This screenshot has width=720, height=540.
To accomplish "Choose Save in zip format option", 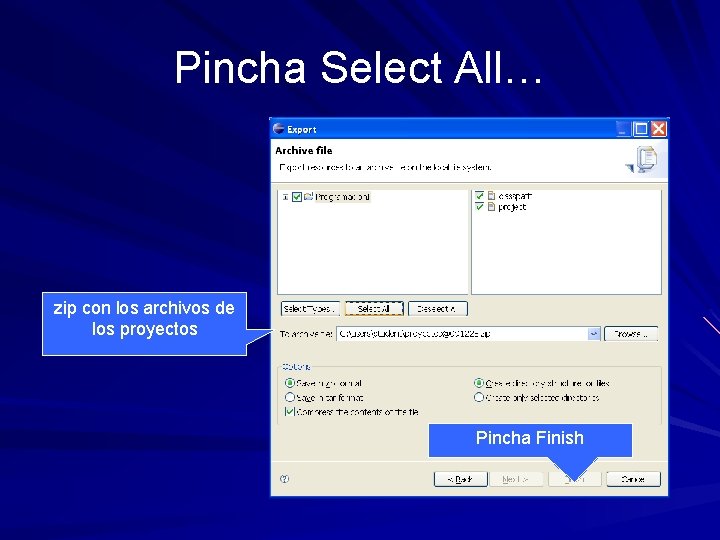I will coord(290,382).
